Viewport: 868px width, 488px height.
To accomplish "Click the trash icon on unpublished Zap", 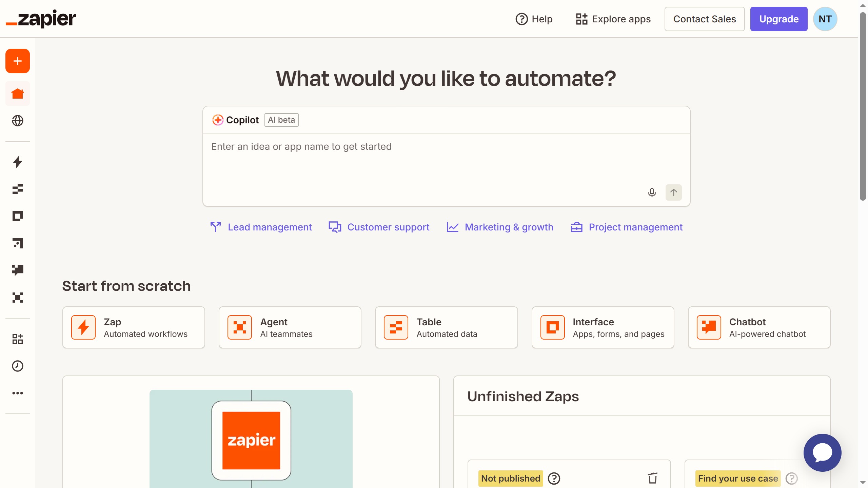I will coord(653,478).
